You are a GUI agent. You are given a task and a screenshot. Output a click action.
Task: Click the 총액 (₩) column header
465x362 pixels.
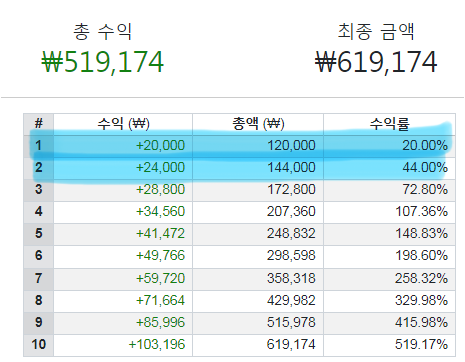pos(258,124)
